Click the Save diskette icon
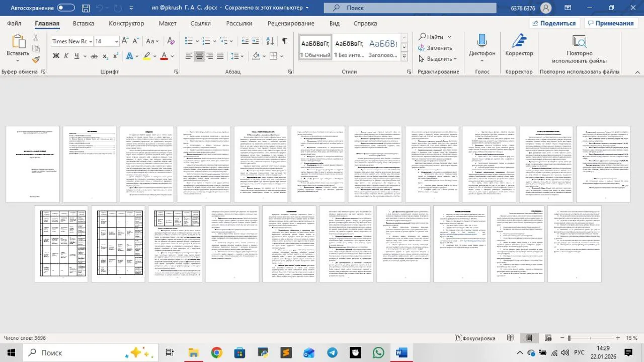The height and width of the screenshot is (362, 644). tap(86, 8)
